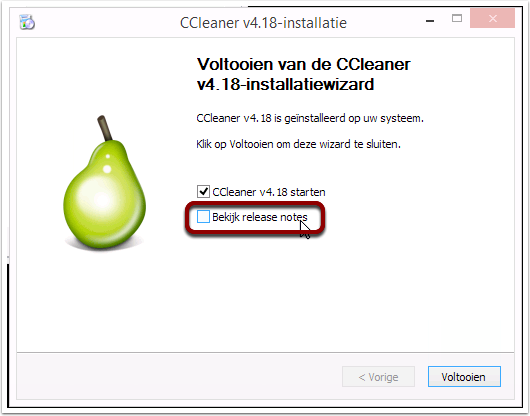Viewport: 530px width, 416px height.
Task: Uncheck the CCleaner v4.18 starten checkbox
Action: 203,192
